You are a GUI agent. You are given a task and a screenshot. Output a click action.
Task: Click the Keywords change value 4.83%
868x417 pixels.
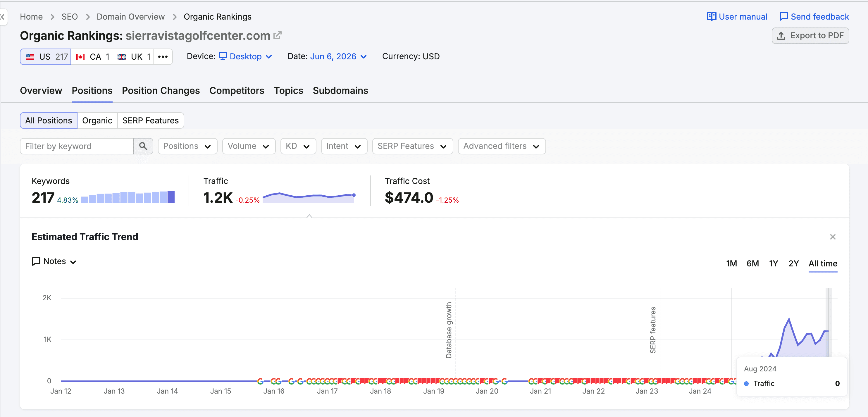67,200
